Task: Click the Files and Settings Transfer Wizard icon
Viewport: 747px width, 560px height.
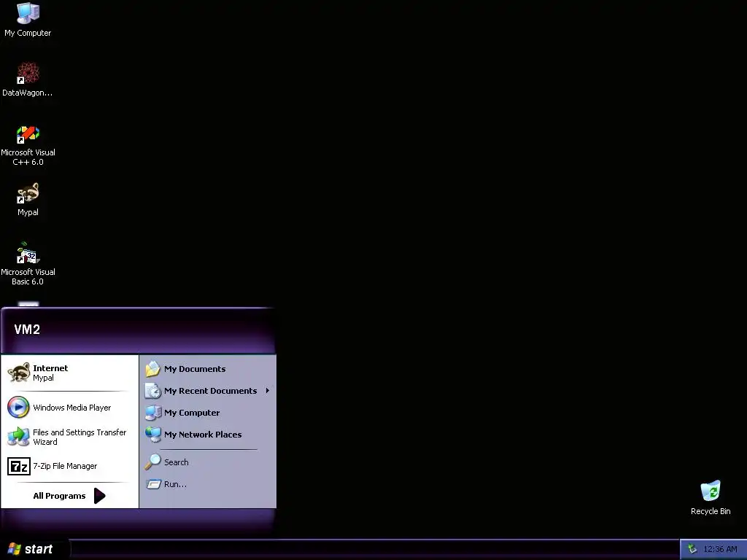Action: (x=18, y=437)
